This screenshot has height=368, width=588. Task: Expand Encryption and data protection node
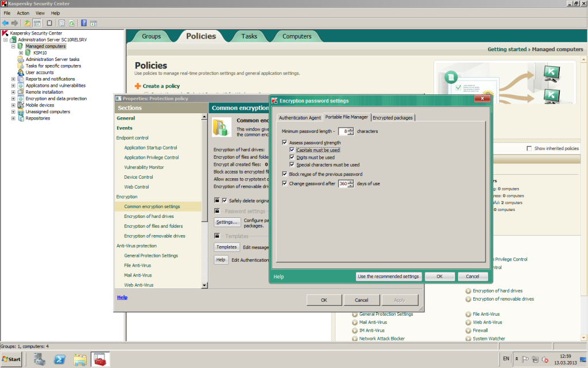point(13,98)
